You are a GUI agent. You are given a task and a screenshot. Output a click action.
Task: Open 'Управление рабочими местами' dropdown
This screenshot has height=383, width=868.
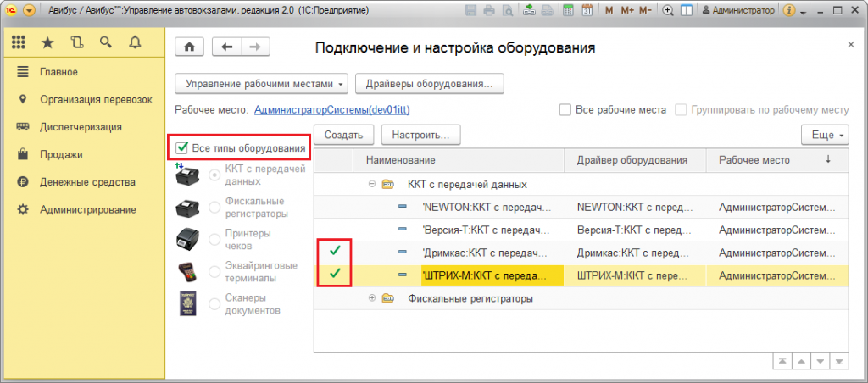pyautogui.click(x=261, y=84)
